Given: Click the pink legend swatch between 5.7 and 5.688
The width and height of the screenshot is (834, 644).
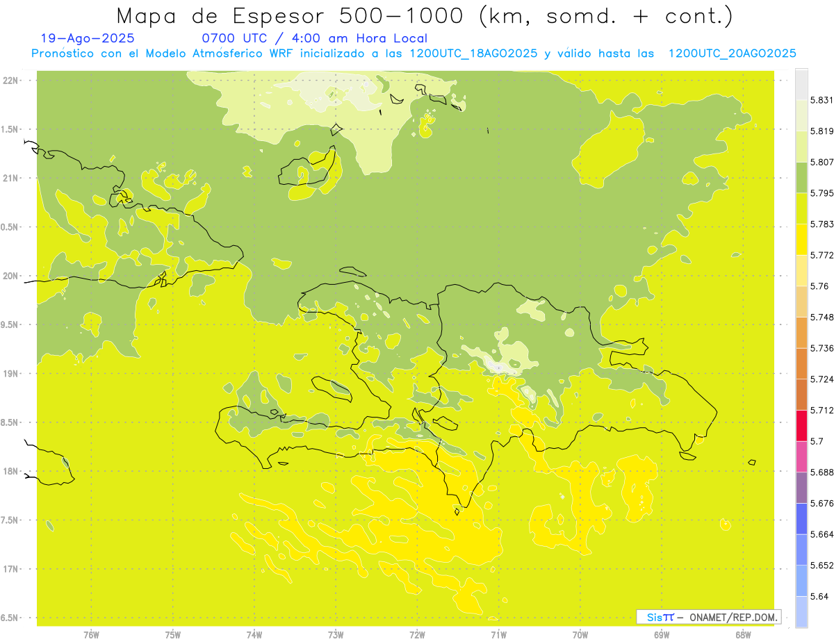Looking at the screenshot, I should [x=801, y=456].
